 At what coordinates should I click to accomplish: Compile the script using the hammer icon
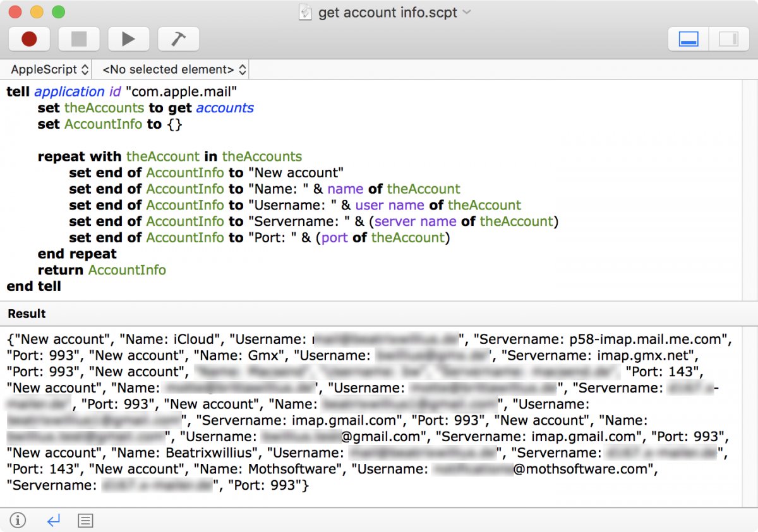coord(178,38)
